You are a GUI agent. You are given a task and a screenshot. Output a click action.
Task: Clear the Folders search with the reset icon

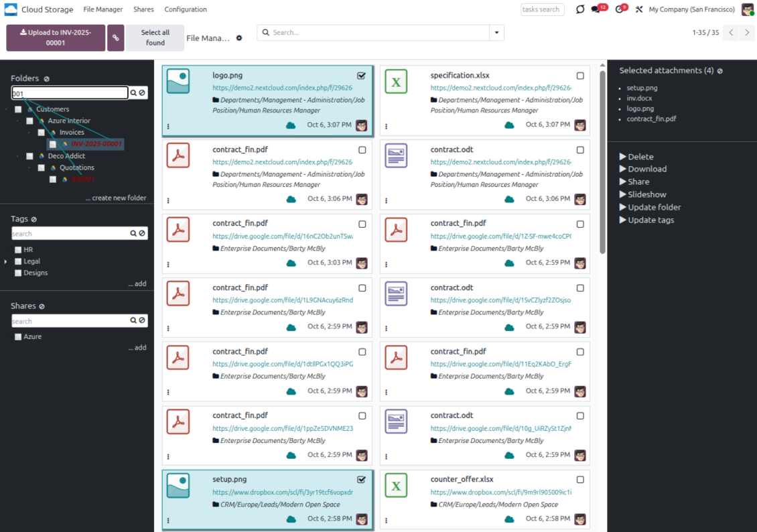click(142, 93)
